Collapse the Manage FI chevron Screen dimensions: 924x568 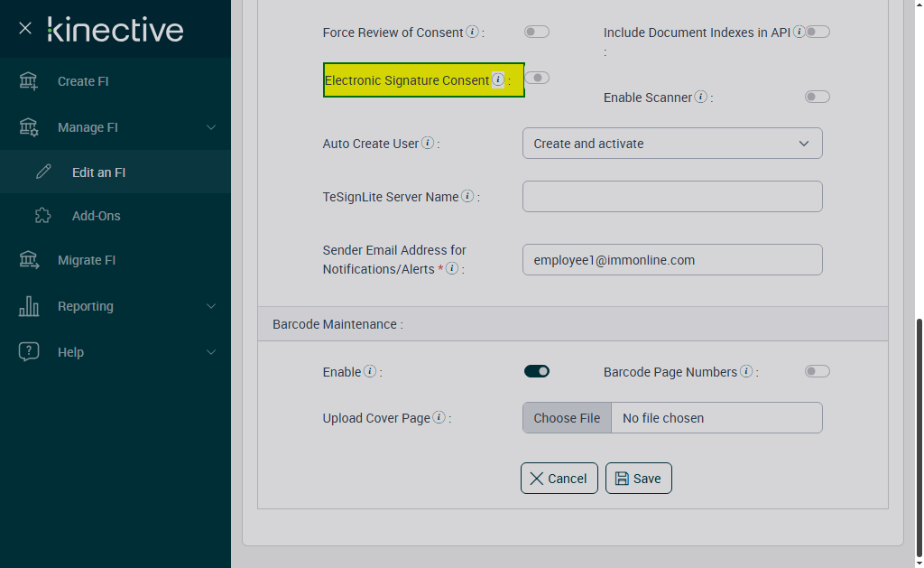211,127
